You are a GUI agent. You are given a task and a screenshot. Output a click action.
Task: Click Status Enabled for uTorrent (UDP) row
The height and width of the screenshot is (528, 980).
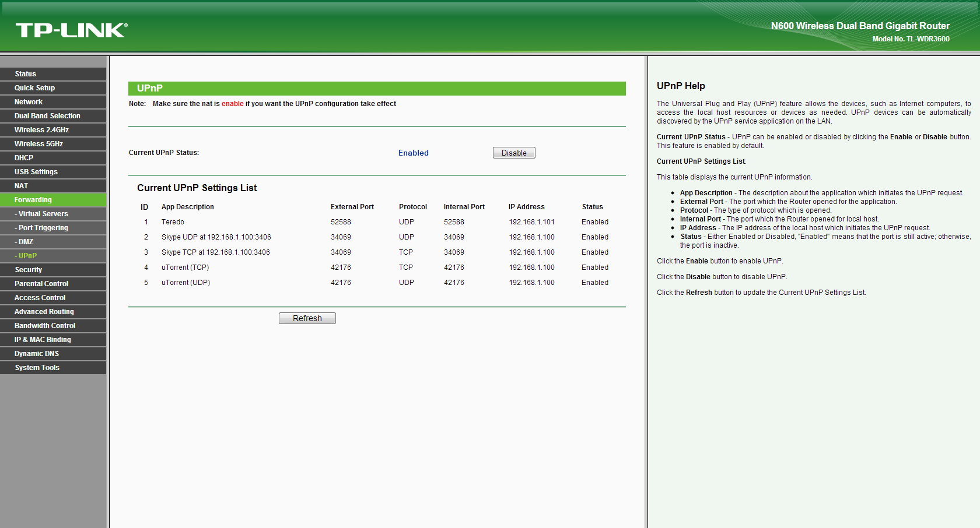click(595, 283)
